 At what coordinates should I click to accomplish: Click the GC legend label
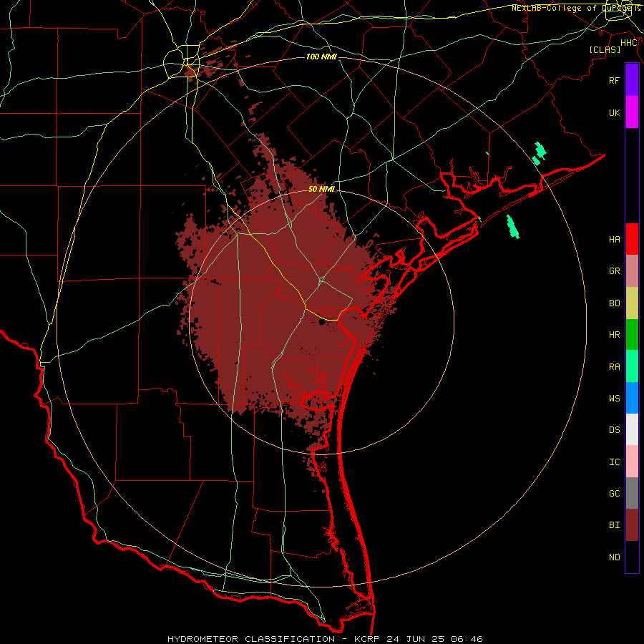[615, 494]
